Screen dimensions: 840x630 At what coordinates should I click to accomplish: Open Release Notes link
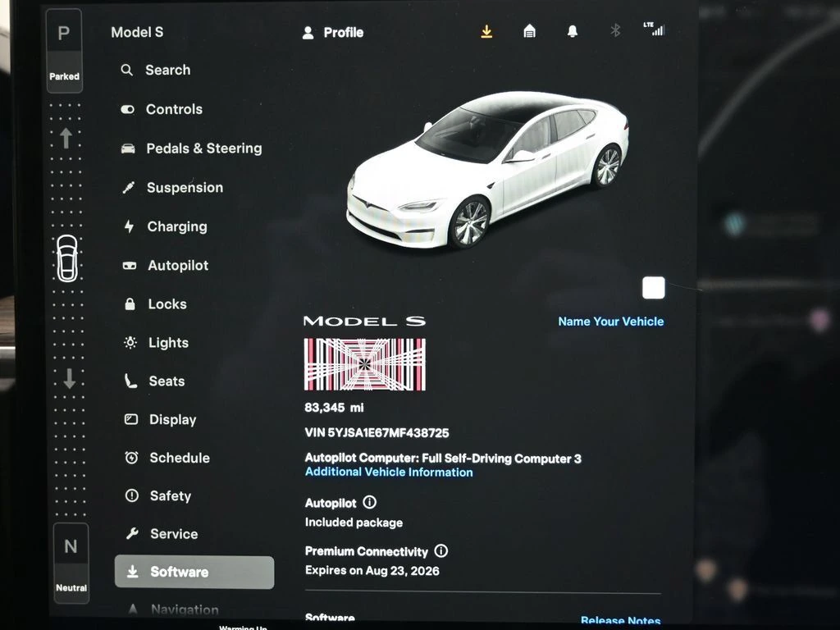620,621
